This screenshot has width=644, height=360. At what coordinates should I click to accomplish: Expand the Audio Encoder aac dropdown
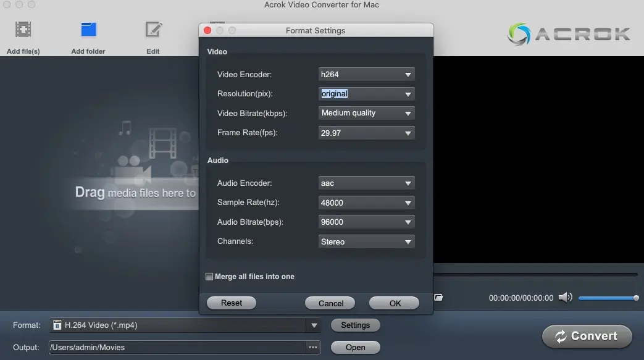click(x=366, y=183)
